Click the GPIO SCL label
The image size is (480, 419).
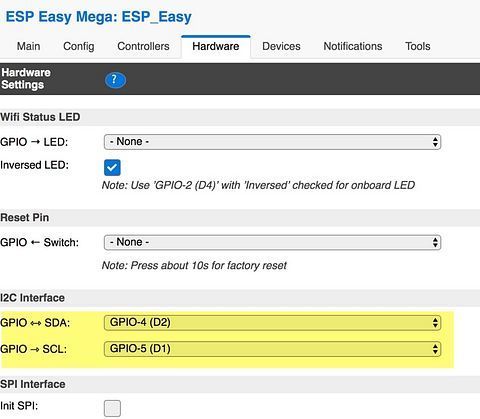pos(33,349)
